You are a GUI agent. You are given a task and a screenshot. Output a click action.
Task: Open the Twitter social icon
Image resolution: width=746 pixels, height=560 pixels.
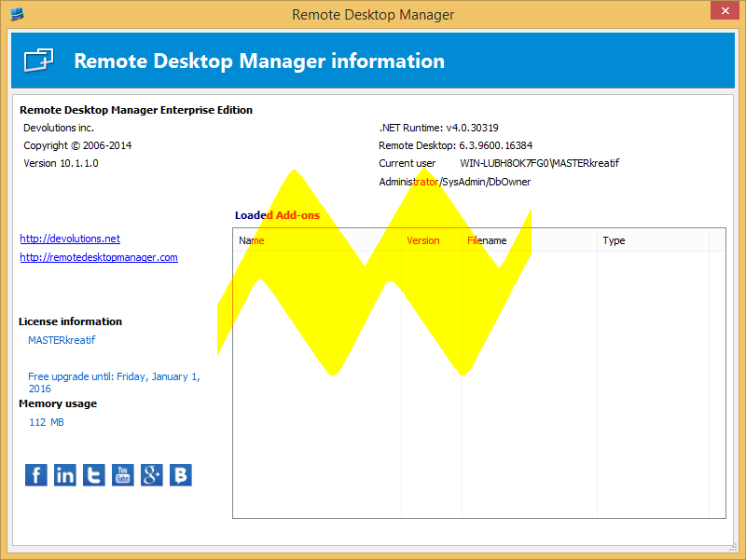tap(94, 475)
